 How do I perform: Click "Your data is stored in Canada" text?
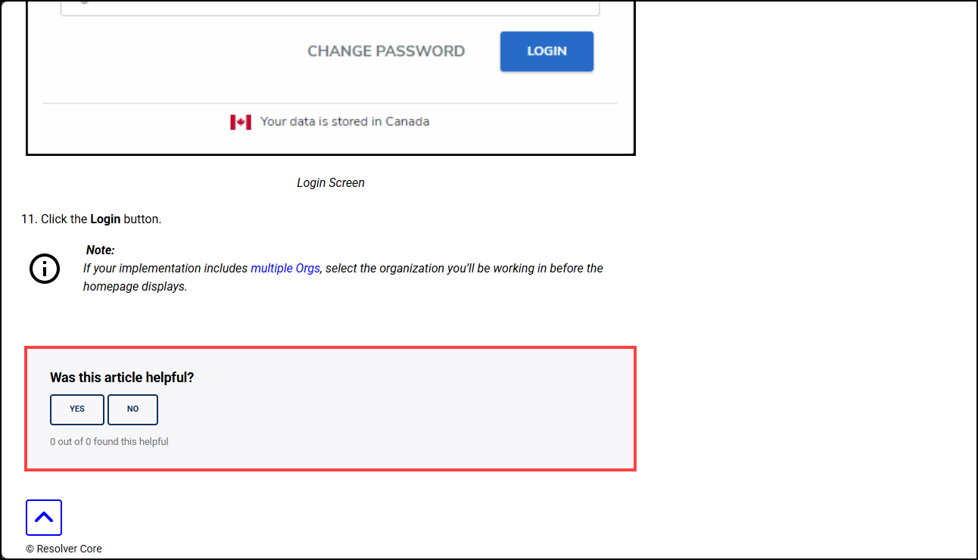coord(344,122)
